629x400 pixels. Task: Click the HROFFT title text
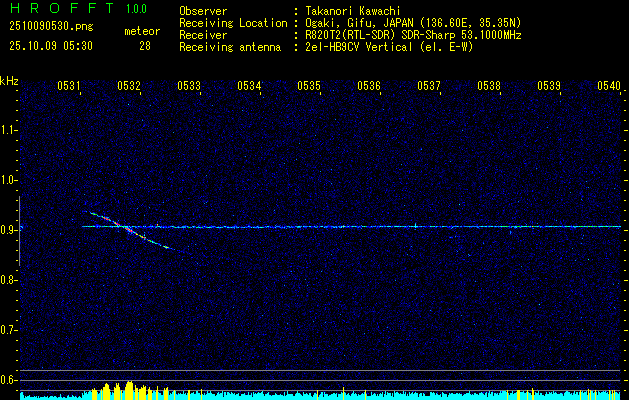pyautogui.click(x=62, y=8)
